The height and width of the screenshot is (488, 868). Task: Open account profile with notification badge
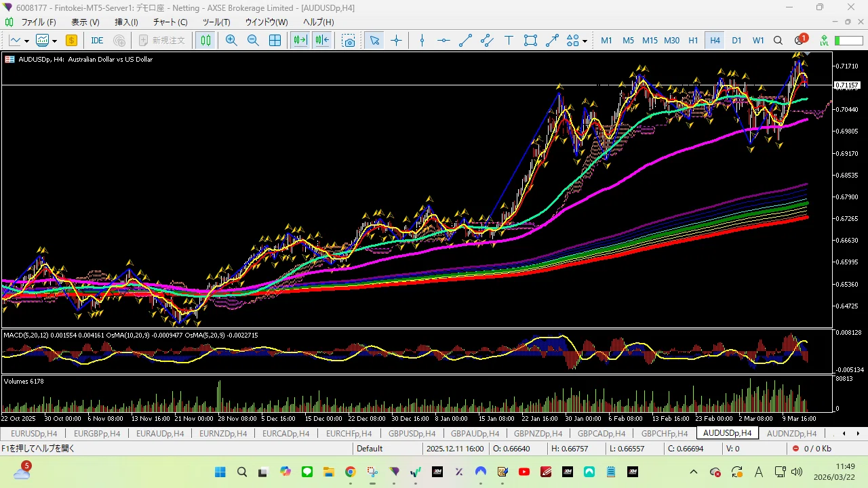coord(800,40)
